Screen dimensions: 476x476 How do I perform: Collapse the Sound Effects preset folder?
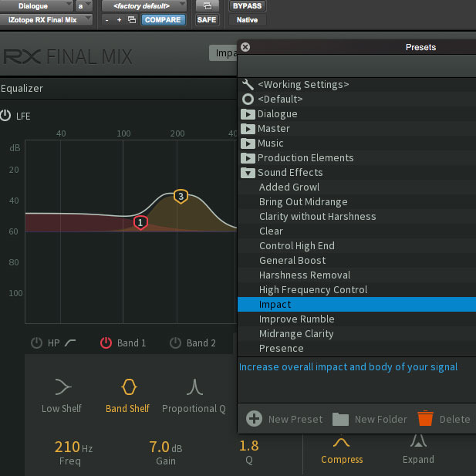248,173
